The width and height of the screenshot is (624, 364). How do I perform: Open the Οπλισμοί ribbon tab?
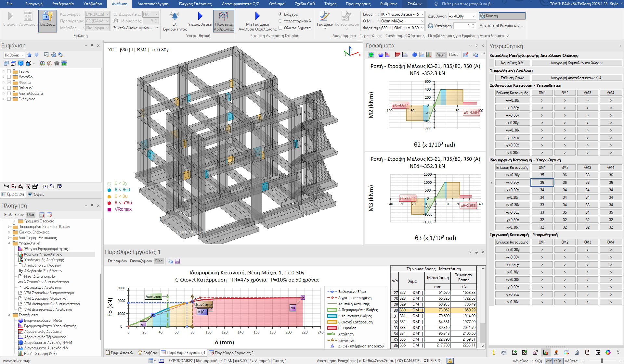pyautogui.click(x=277, y=4)
